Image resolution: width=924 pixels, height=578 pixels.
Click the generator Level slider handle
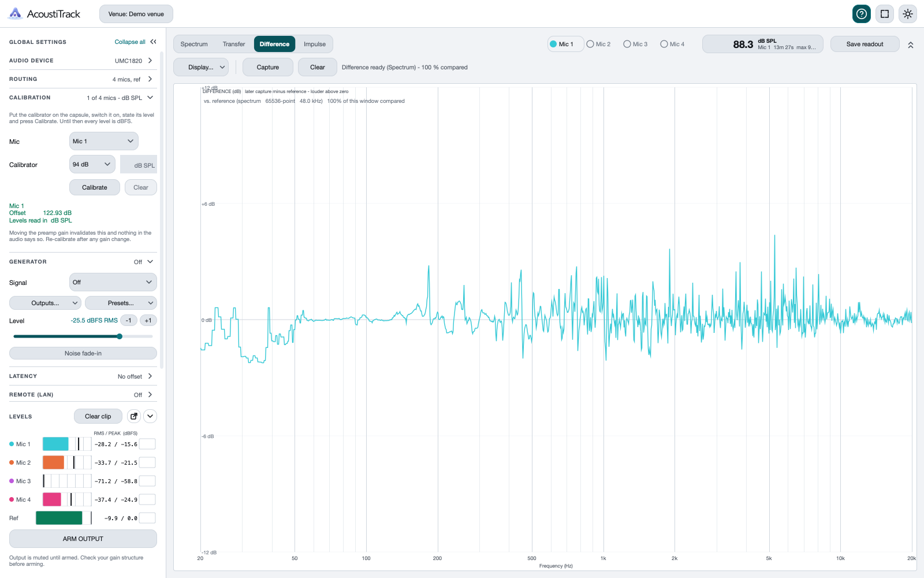point(120,336)
